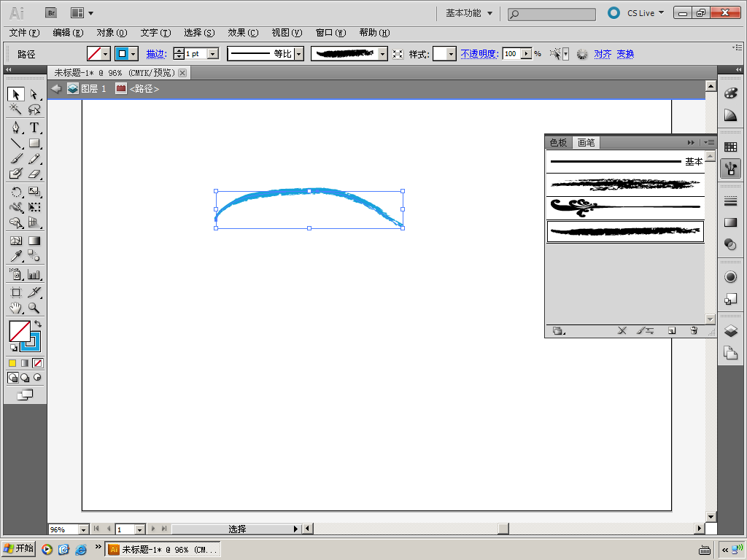747x560 pixels.
Task: Click the 对齐 link
Action: pos(603,54)
